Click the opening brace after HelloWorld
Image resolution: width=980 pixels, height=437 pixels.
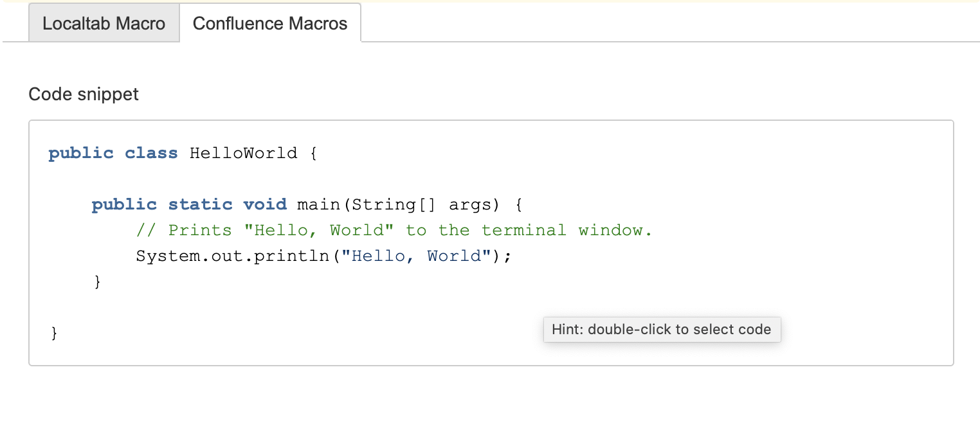pyautogui.click(x=313, y=152)
